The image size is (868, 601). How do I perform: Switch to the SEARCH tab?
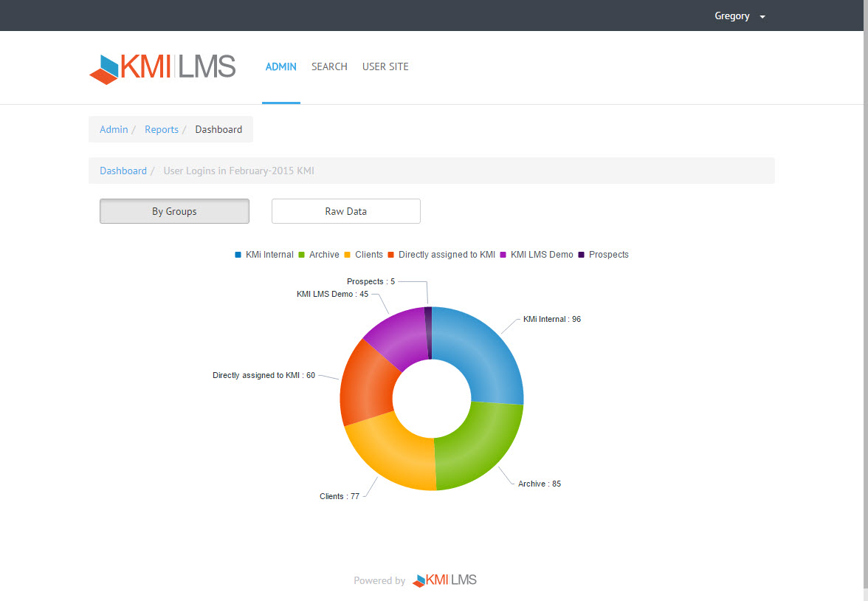coord(329,66)
